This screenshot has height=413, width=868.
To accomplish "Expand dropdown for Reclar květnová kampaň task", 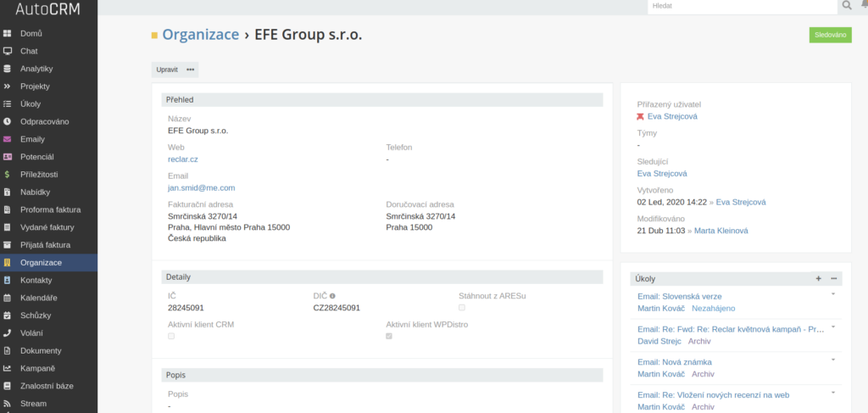I will coord(833,326).
